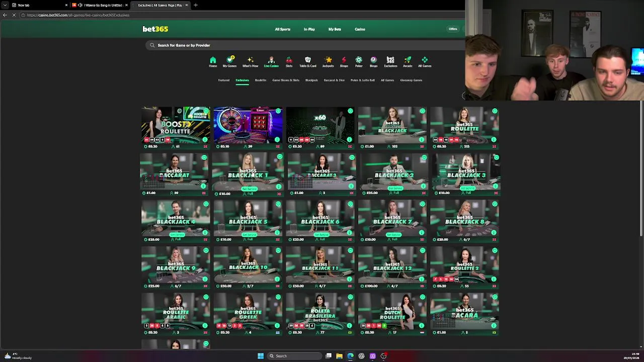Click Bet Behind on Blackjack 1
Image resolution: width=644 pixels, height=362 pixels.
[249, 189]
